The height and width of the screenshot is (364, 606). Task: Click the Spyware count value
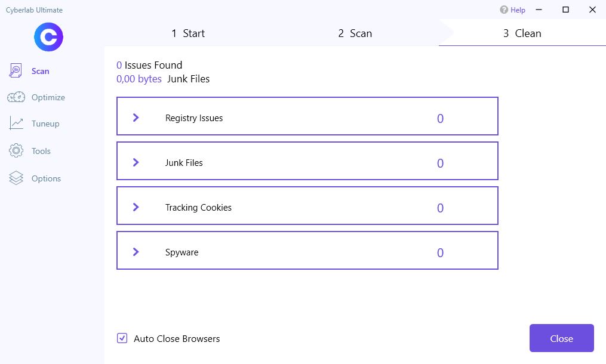point(440,253)
